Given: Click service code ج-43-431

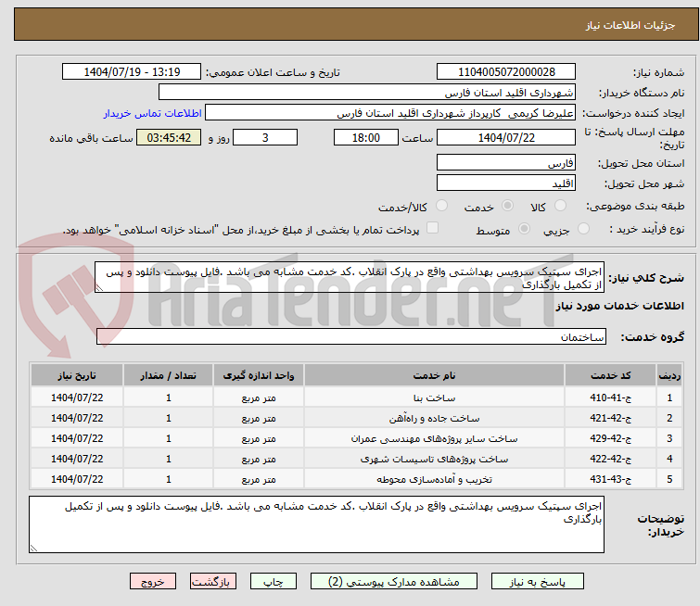Looking at the screenshot, I should (x=610, y=479).
